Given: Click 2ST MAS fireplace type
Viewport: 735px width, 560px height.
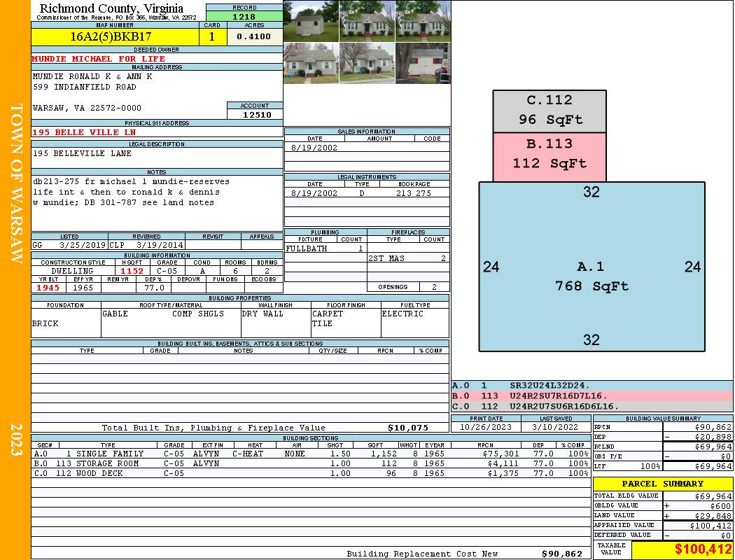Looking at the screenshot, I should [x=386, y=258].
